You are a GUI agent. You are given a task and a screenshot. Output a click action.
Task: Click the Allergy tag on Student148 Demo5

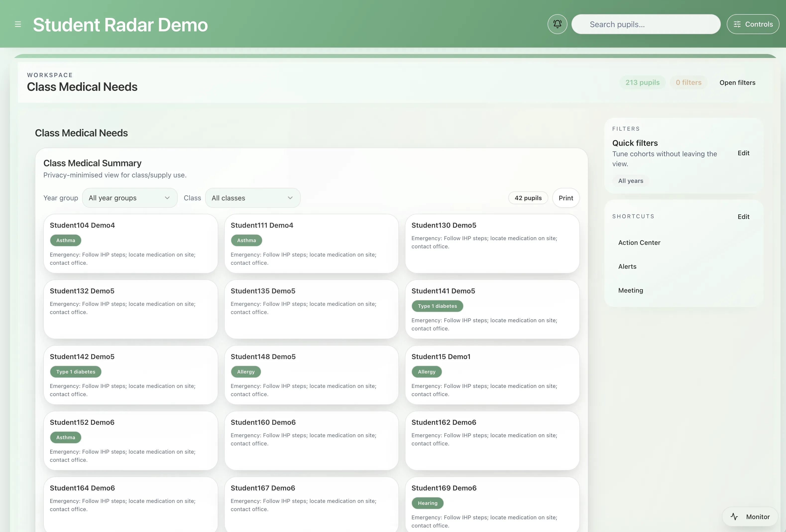(246, 372)
